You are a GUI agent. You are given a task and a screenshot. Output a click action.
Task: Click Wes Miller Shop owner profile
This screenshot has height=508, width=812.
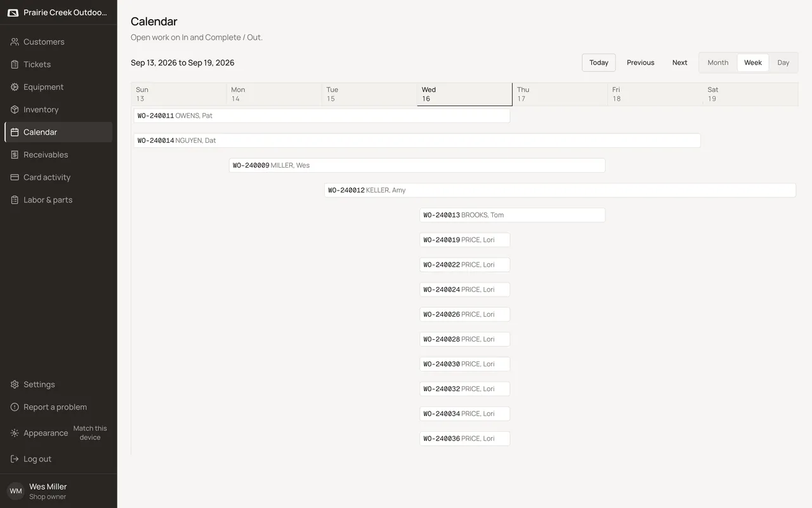click(58, 491)
